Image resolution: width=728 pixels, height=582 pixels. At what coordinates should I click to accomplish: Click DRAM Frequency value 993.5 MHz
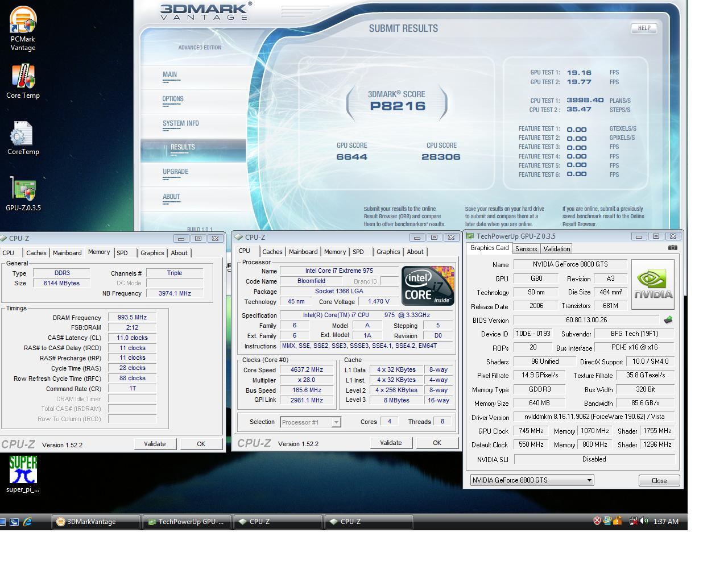[132, 318]
